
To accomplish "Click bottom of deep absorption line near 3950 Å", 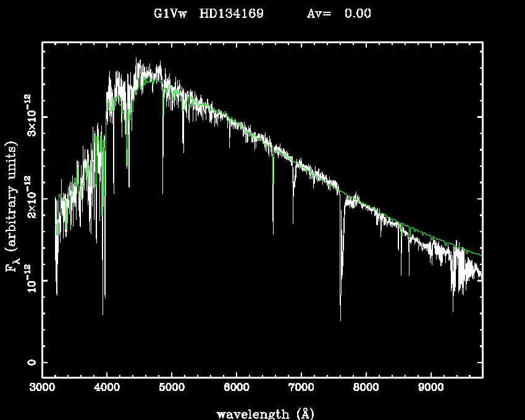I will tap(103, 313).
